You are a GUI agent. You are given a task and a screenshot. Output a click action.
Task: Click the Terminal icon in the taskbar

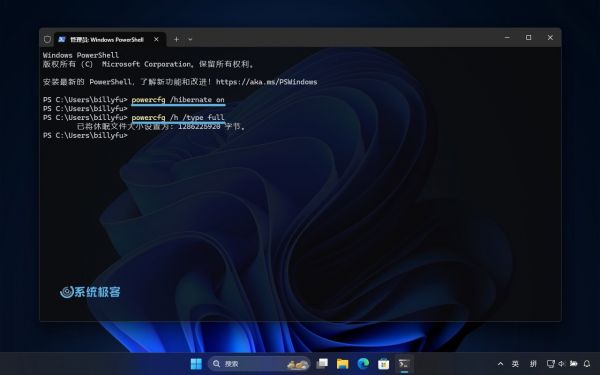[x=404, y=364]
